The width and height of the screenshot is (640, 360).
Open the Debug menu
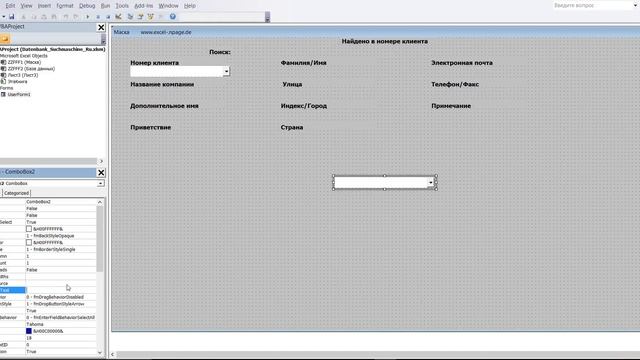(x=87, y=6)
